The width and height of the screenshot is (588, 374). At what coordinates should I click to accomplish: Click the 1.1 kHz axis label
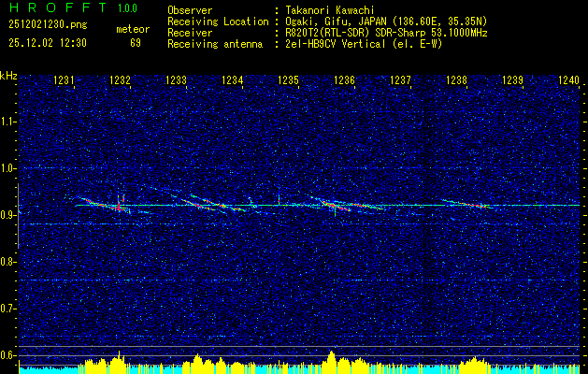[x=8, y=122]
